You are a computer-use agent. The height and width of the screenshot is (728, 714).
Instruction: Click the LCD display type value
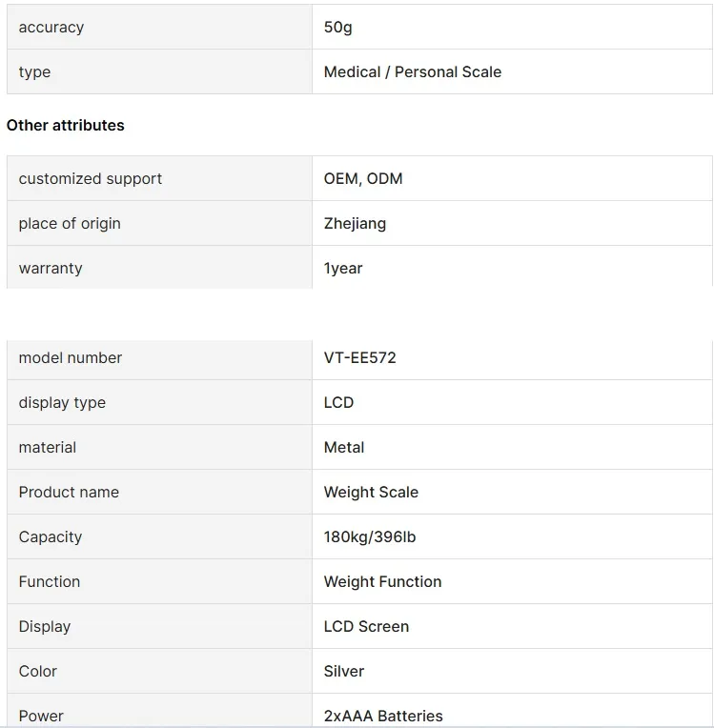point(338,402)
